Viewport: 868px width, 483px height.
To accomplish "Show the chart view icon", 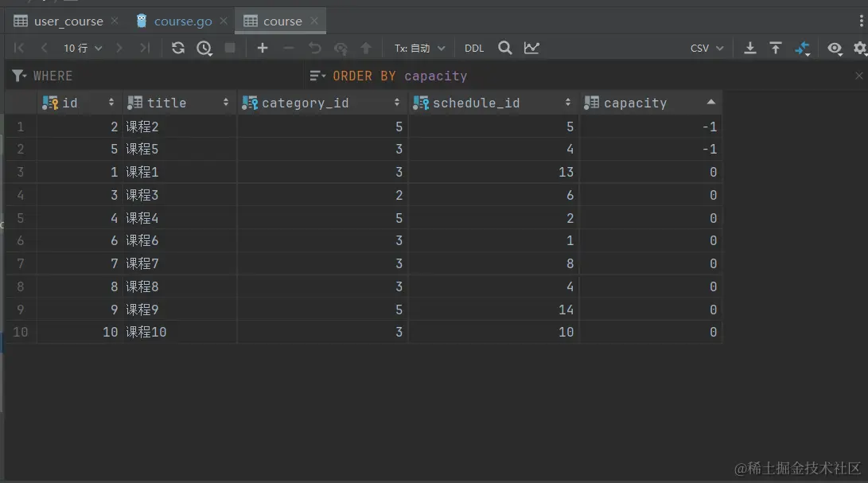I will 531,49.
